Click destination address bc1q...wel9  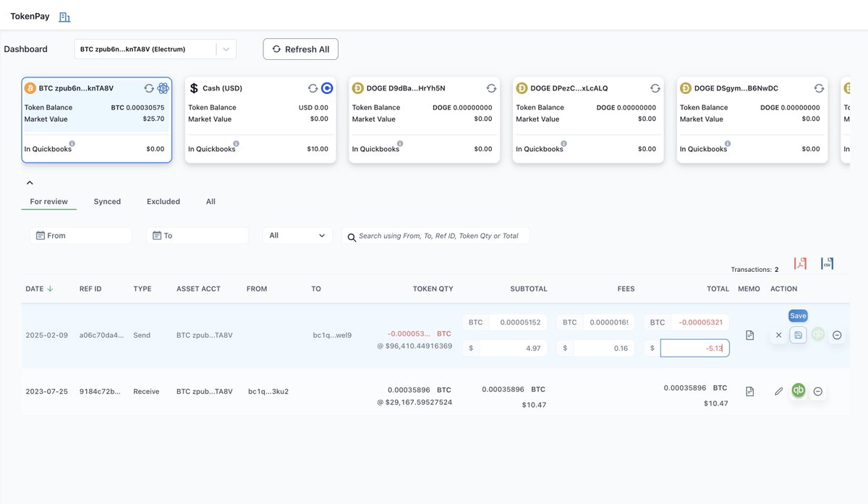pyautogui.click(x=332, y=336)
